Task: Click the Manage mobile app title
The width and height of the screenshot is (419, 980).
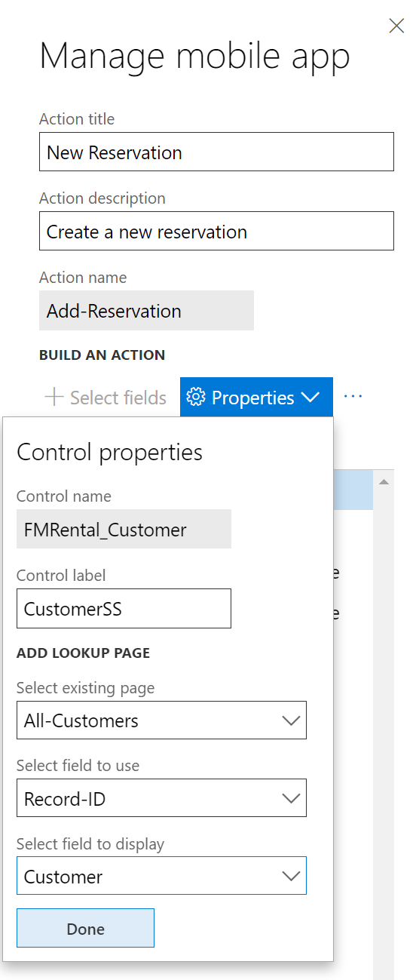Action: pos(194,57)
